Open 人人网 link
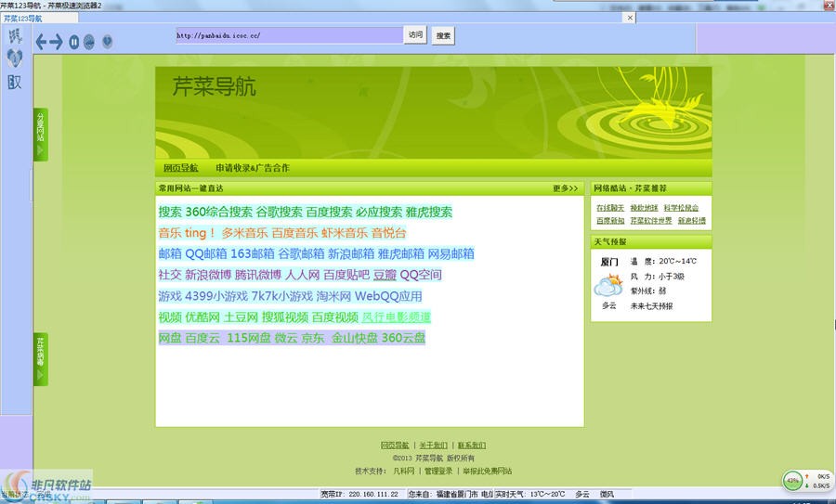This screenshot has width=836, height=504. coord(302,275)
